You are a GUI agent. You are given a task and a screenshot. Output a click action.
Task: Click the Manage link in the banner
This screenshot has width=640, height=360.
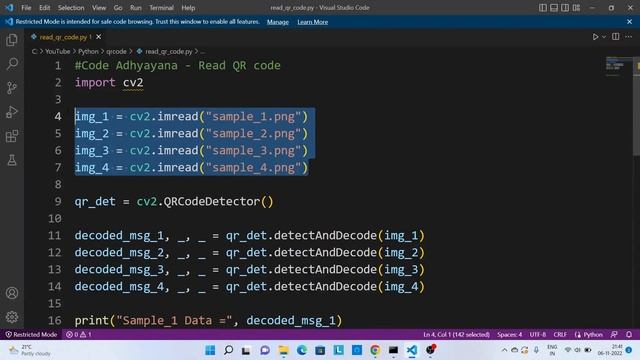point(278,22)
